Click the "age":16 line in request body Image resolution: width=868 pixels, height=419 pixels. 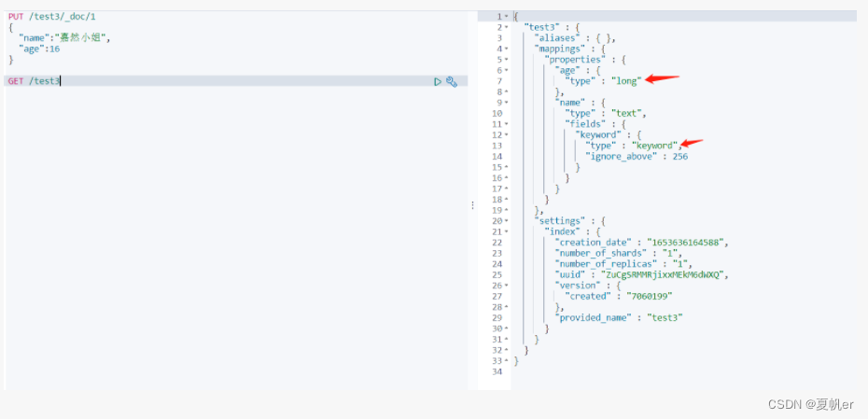39,49
